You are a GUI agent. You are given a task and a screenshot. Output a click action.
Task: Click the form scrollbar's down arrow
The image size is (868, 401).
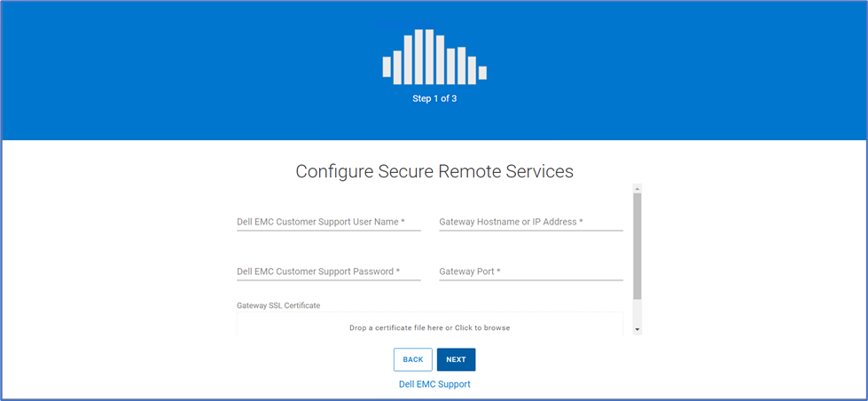(x=637, y=329)
